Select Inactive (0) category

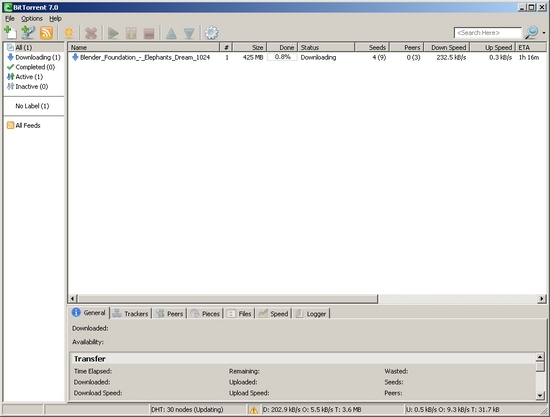pyautogui.click(x=28, y=87)
